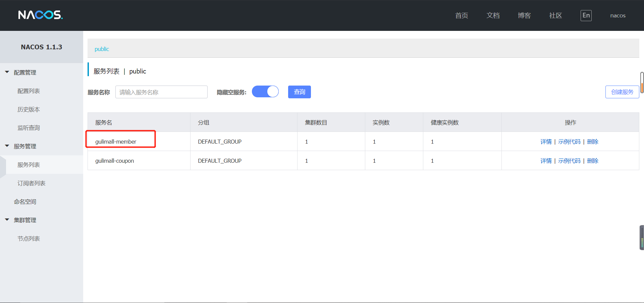Toggle the hide empty services switch
Screen dimensions: 644x303
[x=265, y=92]
